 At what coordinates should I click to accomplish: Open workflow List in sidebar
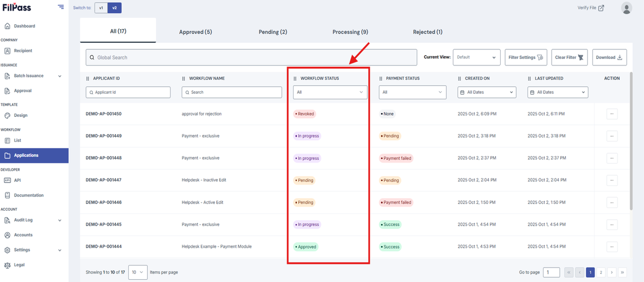pyautogui.click(x=17, y=140)
